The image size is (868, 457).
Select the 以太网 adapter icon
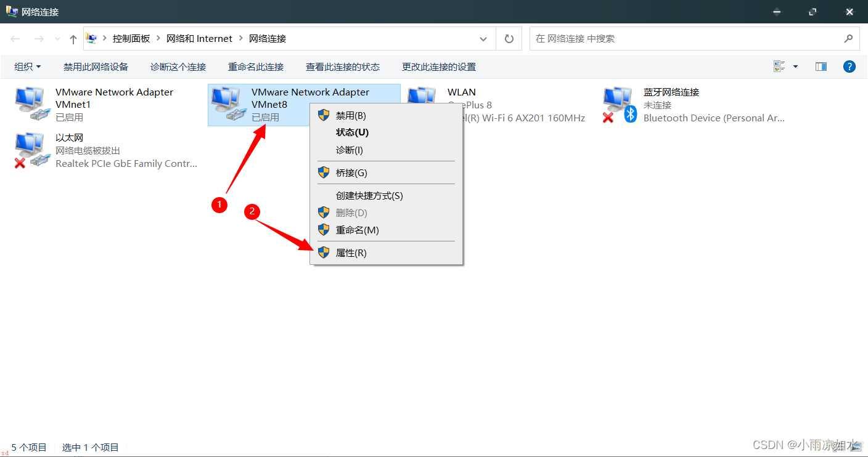click(32, 151)
